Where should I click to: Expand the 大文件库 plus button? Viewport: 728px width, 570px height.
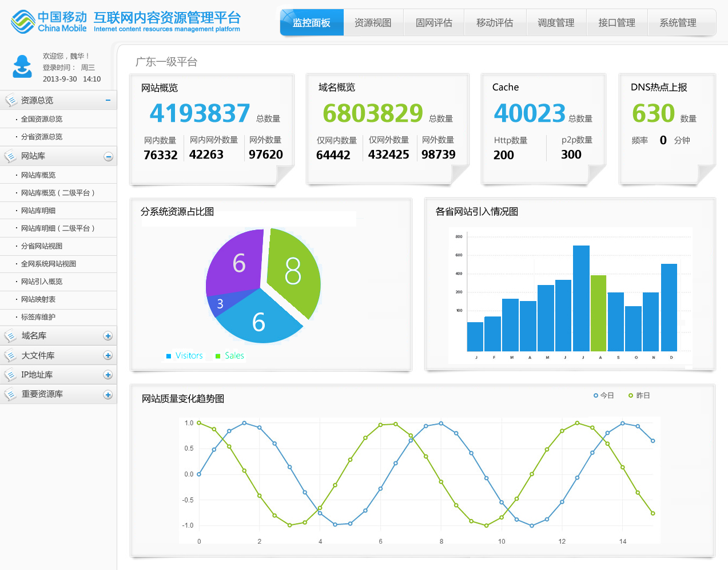(108, 355)
